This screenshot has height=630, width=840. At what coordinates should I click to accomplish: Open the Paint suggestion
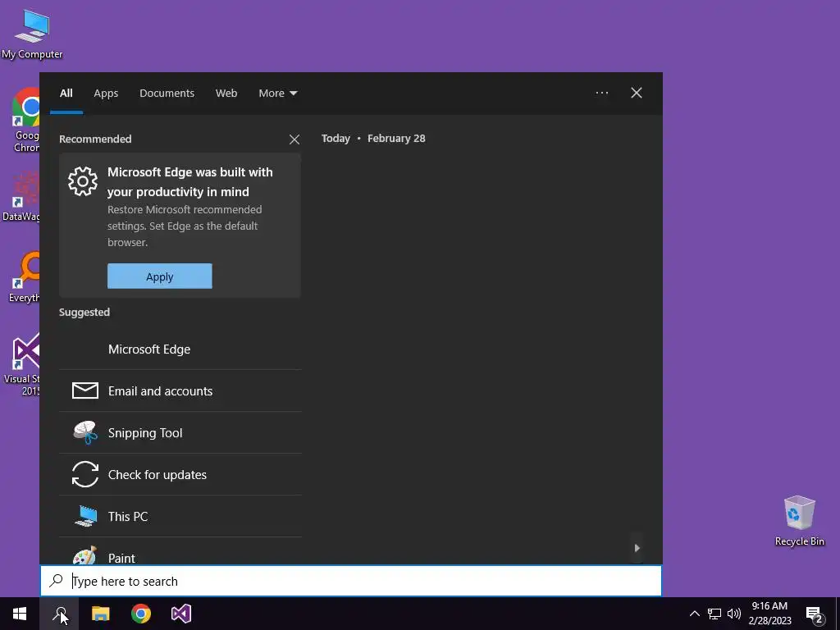point(180,552)
